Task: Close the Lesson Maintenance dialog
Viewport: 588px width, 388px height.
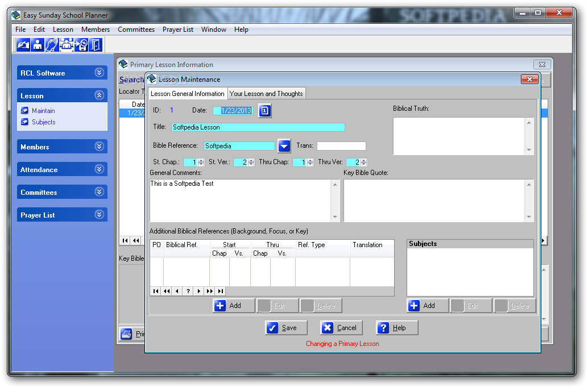Action: [529, 79]
